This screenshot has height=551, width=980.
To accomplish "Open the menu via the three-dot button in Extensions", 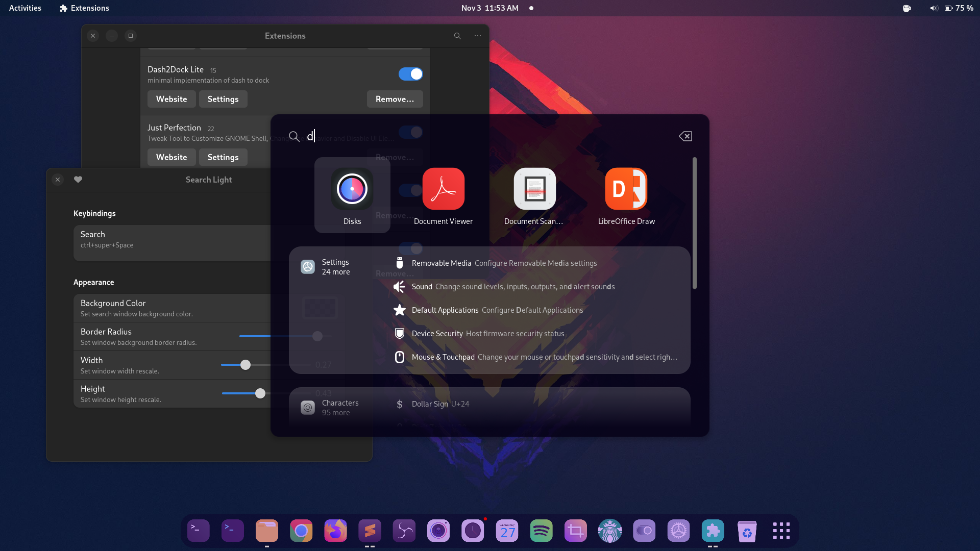I will point(477,36).
